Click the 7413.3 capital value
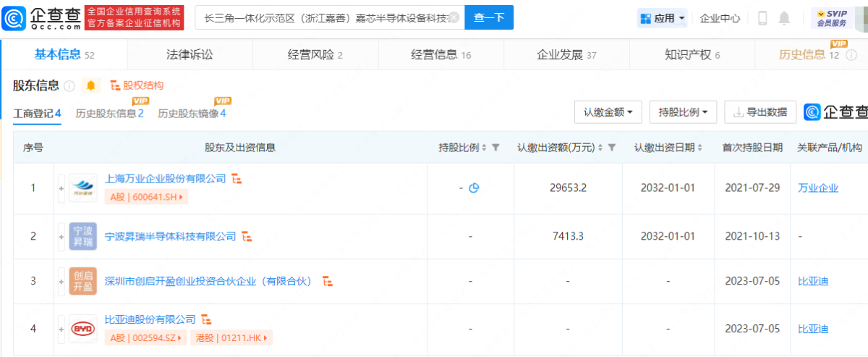Screen dimensions: 868x357 click(568, 236)
